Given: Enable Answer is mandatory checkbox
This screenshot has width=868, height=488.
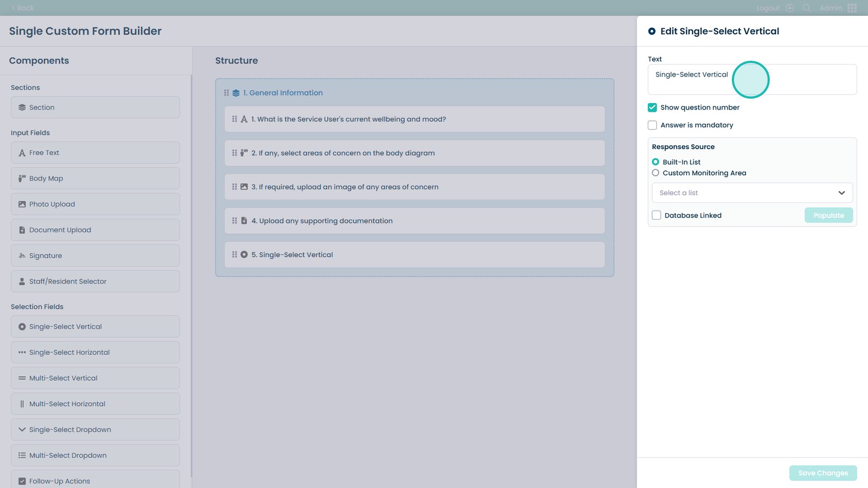Looking at the screenshot, I should point(652,125).
